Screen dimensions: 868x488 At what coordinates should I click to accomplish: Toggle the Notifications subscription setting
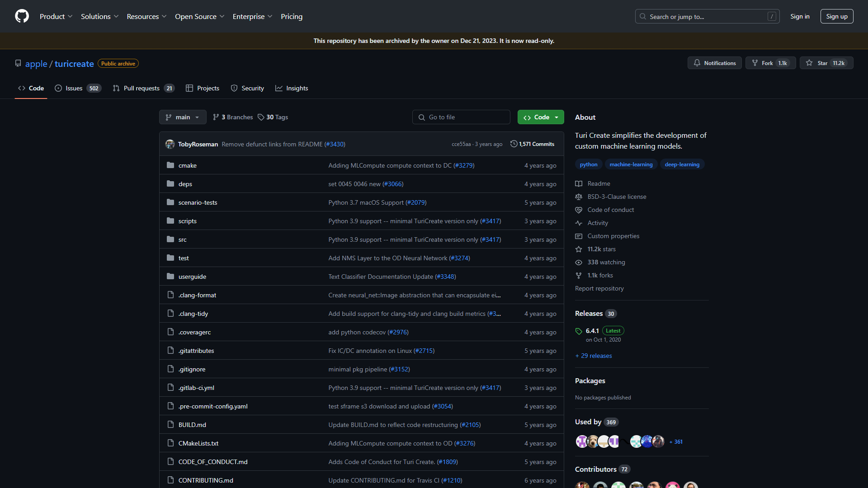tap(714, 62)
